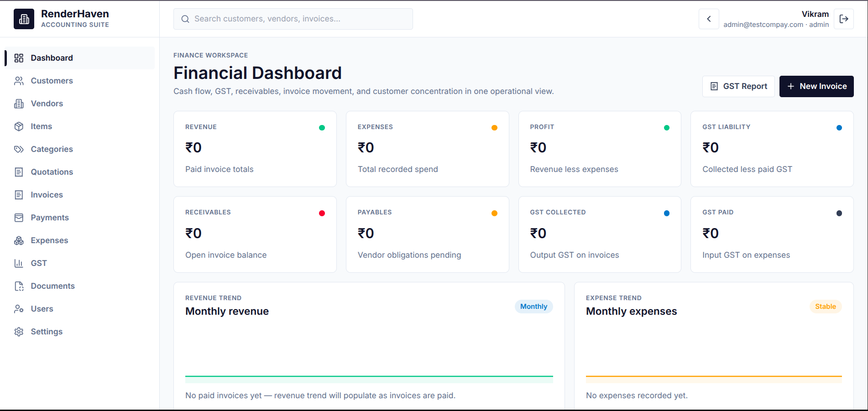
Task: Click the Documents file icon
Action: coord(19,286)
